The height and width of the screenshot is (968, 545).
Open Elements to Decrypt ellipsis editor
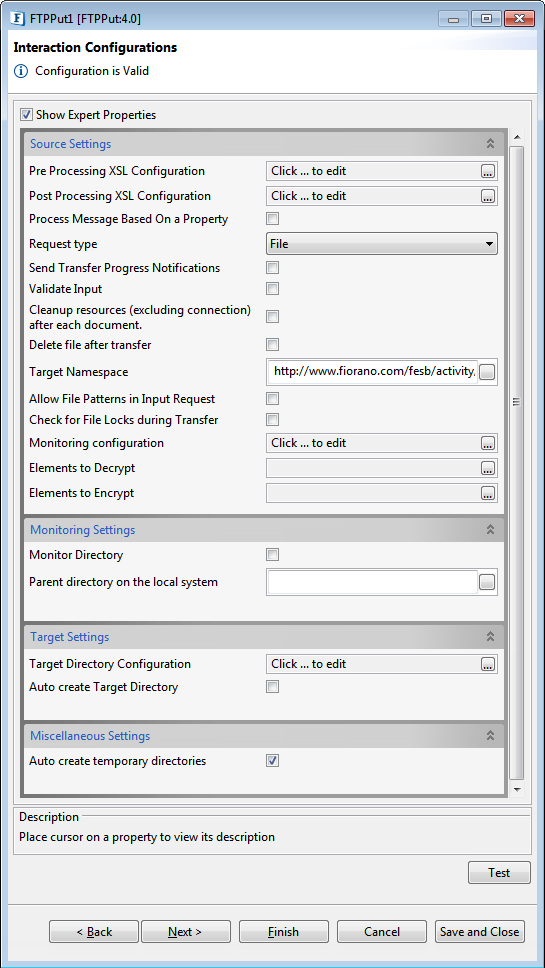(488, 469)
